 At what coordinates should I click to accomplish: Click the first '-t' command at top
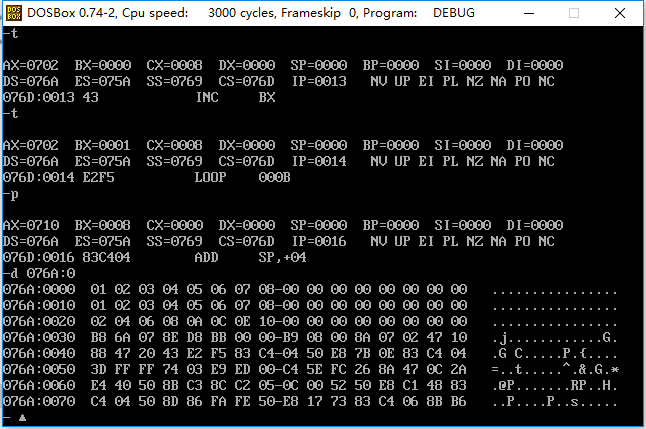click(11, 33)
